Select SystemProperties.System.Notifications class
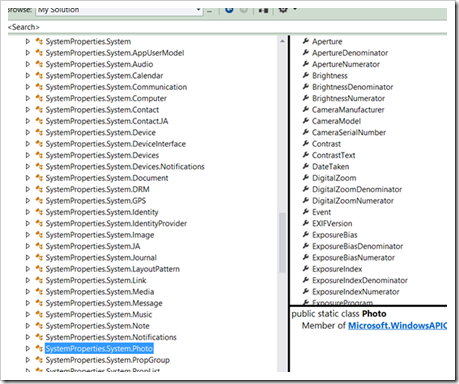 [x=111, y=337]
